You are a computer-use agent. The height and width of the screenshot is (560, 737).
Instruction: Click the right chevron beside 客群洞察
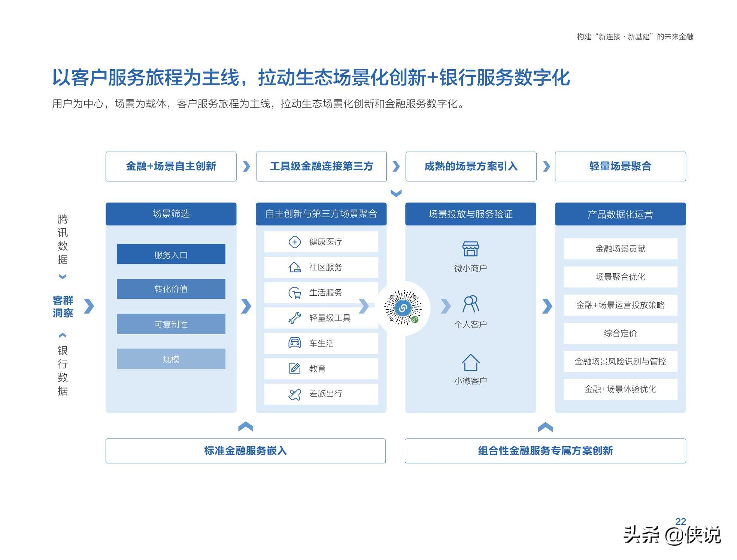pyautogui.click(x=89, y=306)
